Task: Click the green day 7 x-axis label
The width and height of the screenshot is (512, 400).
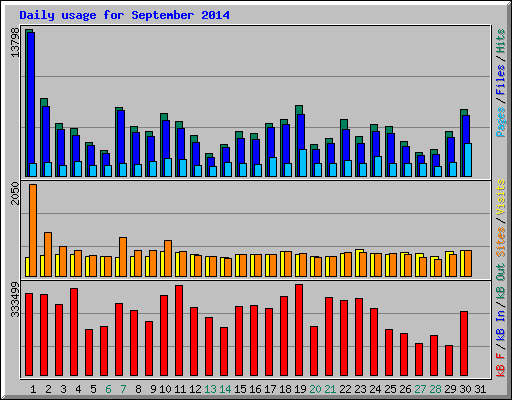Action: [123, 389]
